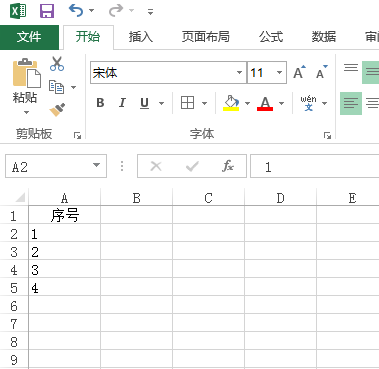Viewport: 379px width, 369px height.
Task: Decrease font size with small A
Action: [322, 72]
